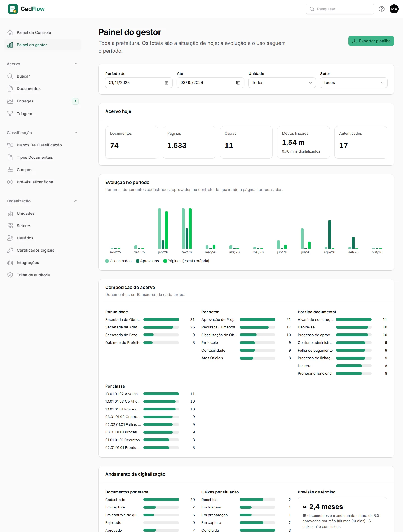Click the 'Secretaria de Obra...' unit row
403x532 pixels.
(150, 319)
